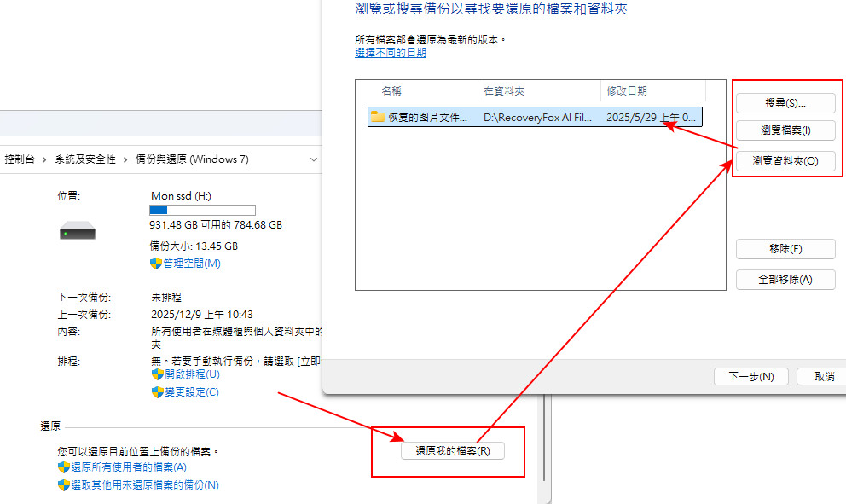The width and height of the screenshot is (846, 504).
Task: Click the 管理空間(M) link
Action: tap(192, 264)
